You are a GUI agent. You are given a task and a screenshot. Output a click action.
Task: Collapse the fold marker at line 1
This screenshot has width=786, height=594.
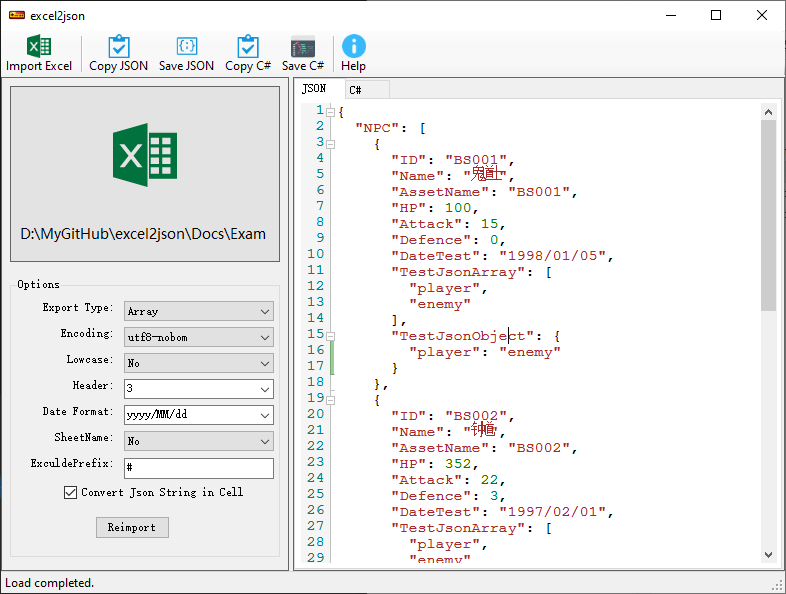330,112
